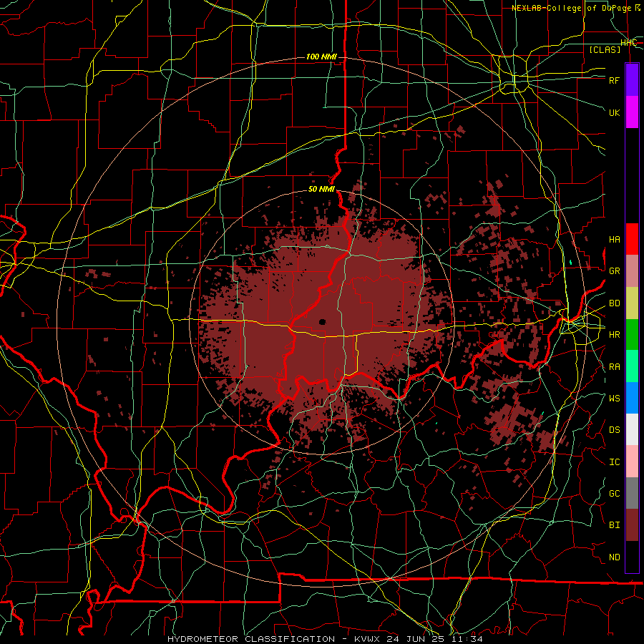Click the 'HA' legend label text

[x=614, y=240]
